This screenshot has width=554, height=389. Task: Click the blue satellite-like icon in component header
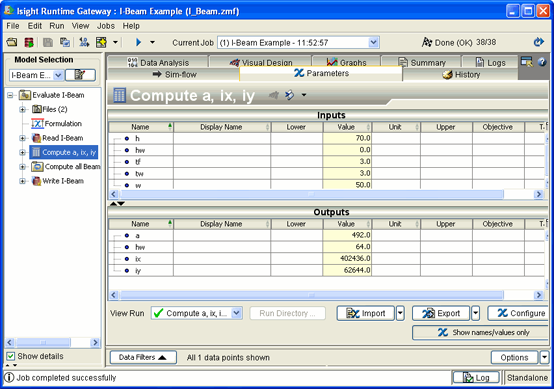point(289,95)
